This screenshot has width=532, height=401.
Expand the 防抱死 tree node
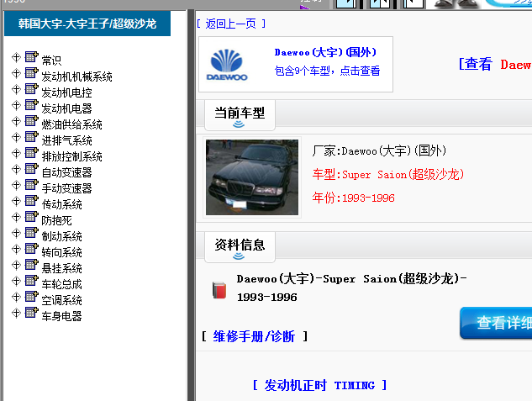tap(16, 217)
